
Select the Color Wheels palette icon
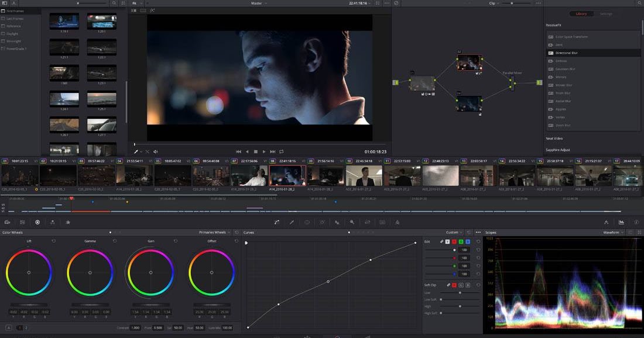pyautogui.click(x=37, y=222)
